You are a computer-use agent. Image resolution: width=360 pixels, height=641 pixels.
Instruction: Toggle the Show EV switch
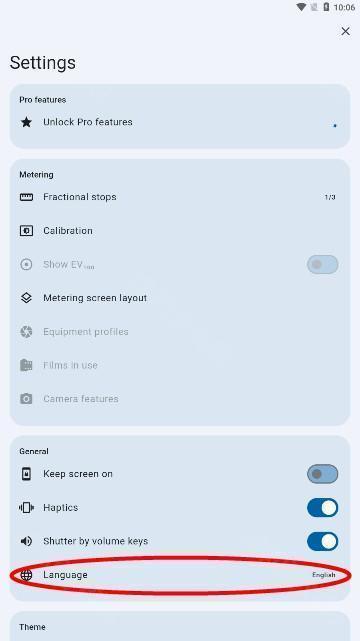pyautogui.click(x=322, y=264)
